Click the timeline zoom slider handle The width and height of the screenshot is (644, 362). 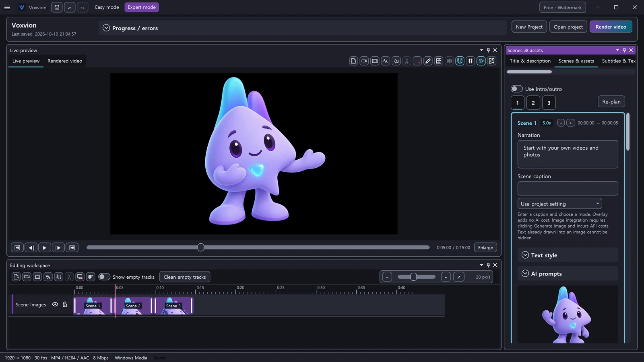[413, 277]
